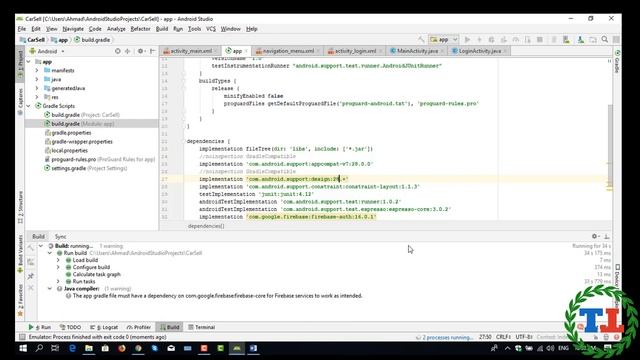The height and width of the screenshot is (360, 640).
Task: Open the SDK Manager toolbar icon
Action: 580,40
